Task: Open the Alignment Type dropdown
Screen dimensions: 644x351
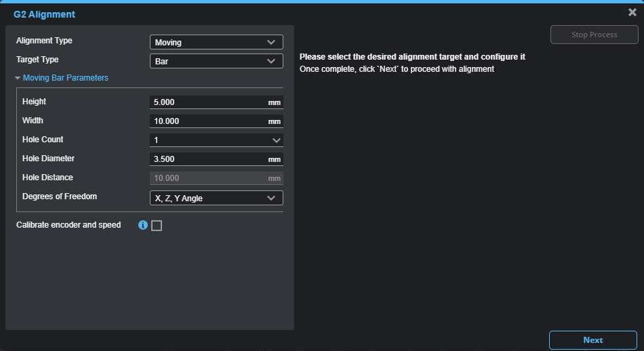Action: [216, 42]
